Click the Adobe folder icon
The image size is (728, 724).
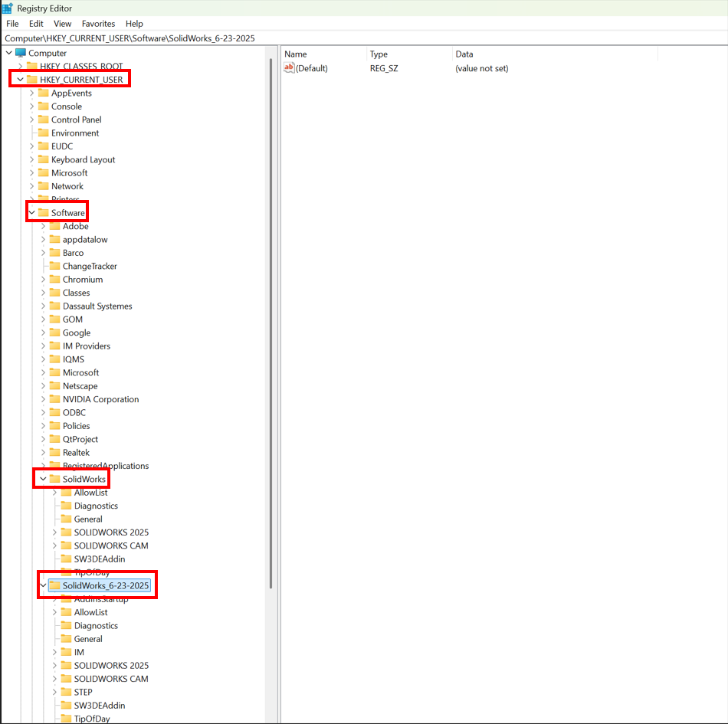click(x=54, y=226)
